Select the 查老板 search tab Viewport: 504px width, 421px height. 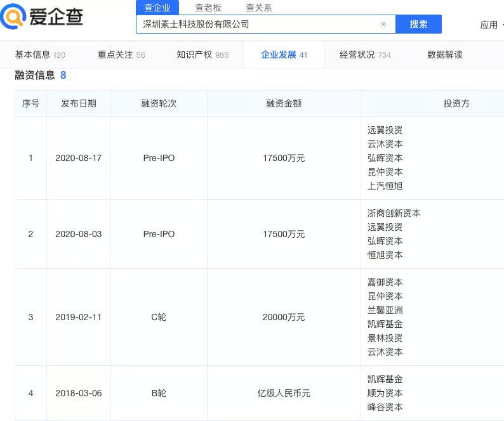(208, 8)
